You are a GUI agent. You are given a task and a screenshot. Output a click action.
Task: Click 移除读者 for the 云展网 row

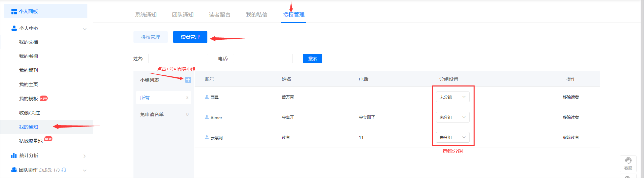[571, 137]
